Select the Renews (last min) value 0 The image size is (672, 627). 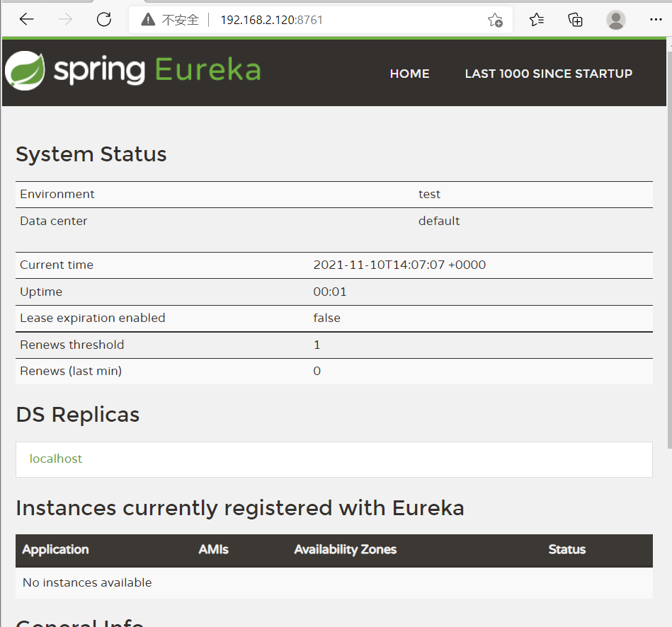317,371
